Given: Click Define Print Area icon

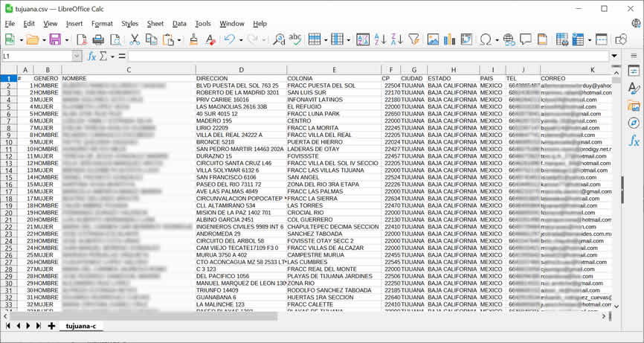Looking at the screenshot, I should click(x=562, y=39).
